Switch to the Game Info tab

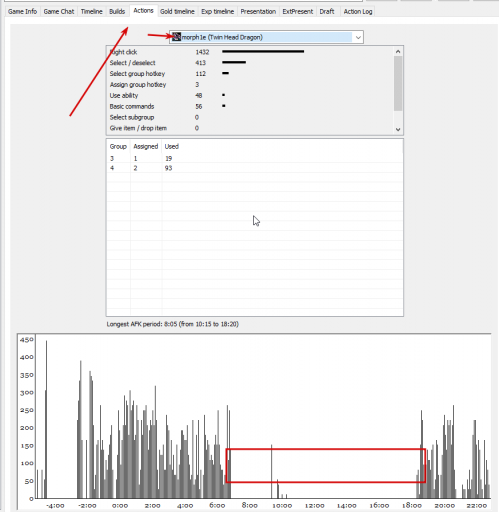(22, 11)
